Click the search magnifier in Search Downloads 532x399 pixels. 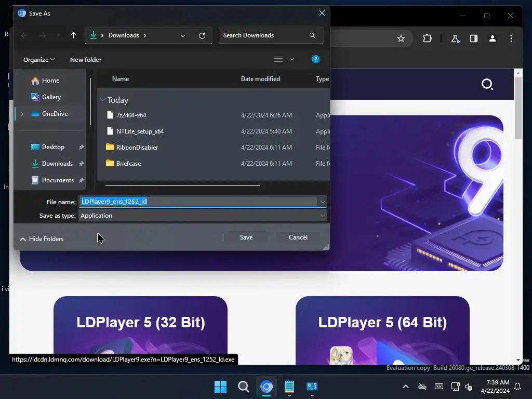[x=312, y=35]
